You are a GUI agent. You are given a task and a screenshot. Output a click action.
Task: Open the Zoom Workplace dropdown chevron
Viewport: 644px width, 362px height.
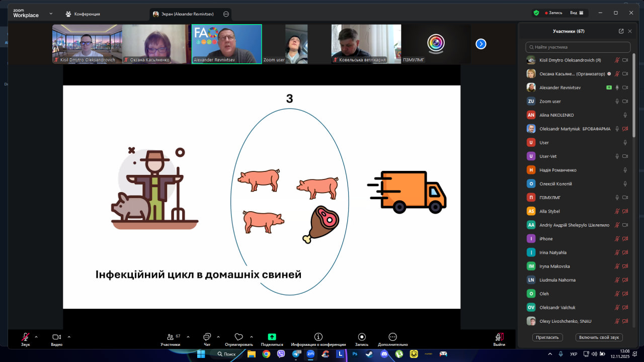[x=51, y=14]
